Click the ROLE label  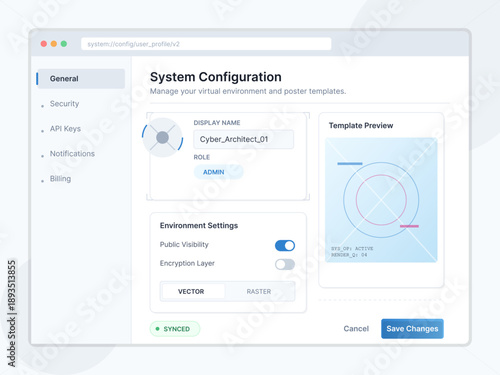[202, 157]
